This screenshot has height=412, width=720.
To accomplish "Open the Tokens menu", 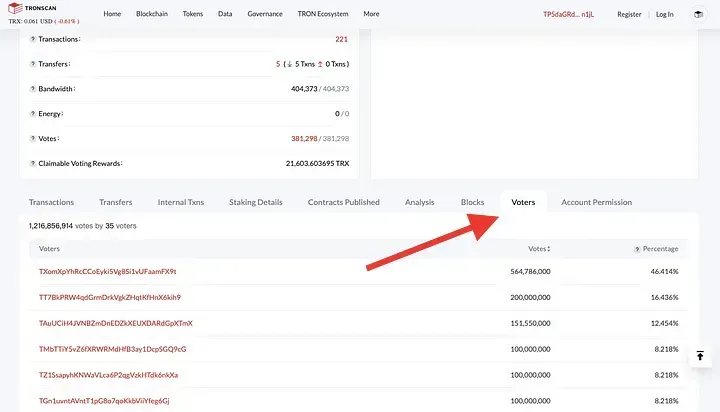I will (x=193, y=14).
